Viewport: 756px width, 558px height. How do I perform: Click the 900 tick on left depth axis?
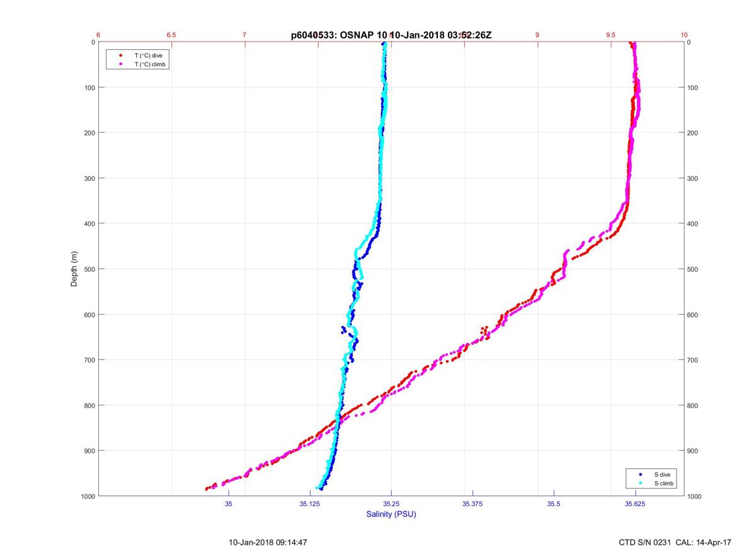point(89,451)
